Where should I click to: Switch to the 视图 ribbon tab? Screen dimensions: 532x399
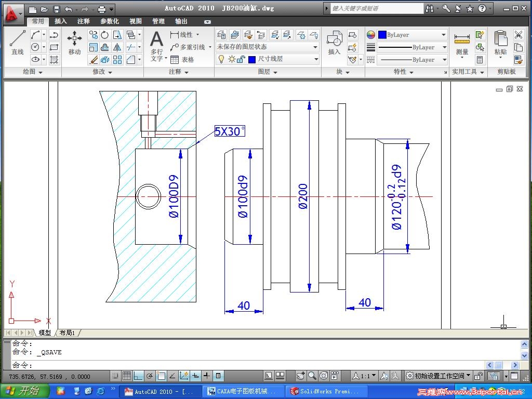[x=136, y=21]
